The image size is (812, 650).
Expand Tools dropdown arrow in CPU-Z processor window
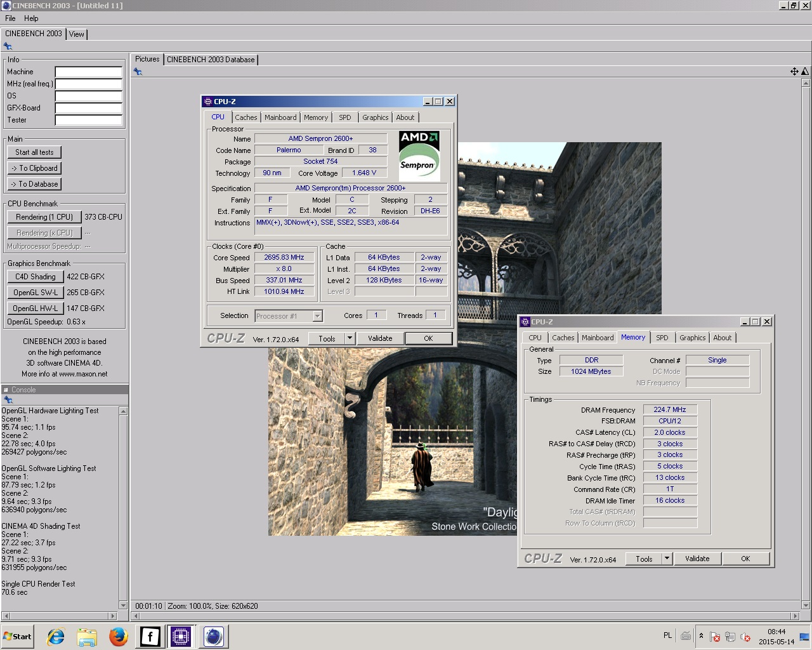click(350, 338)
